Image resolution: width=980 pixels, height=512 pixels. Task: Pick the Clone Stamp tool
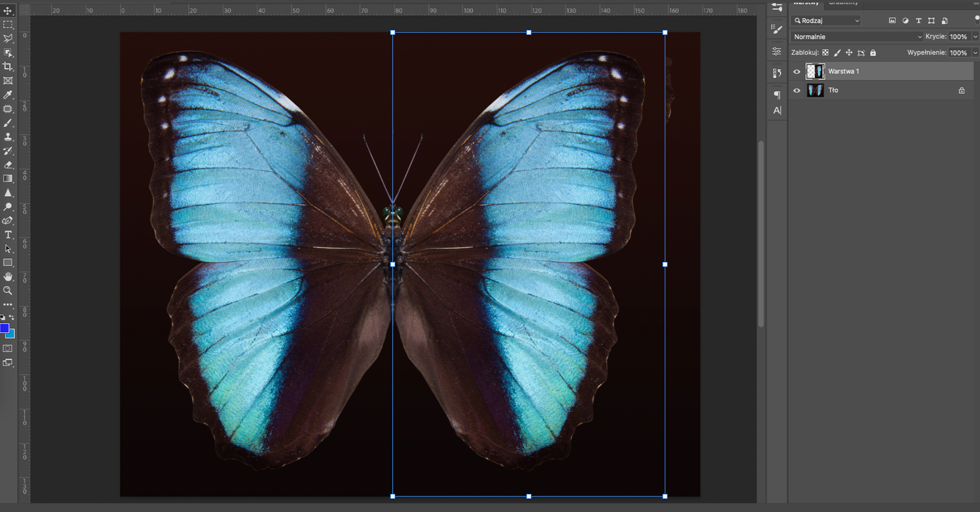[x=8, y=137]
